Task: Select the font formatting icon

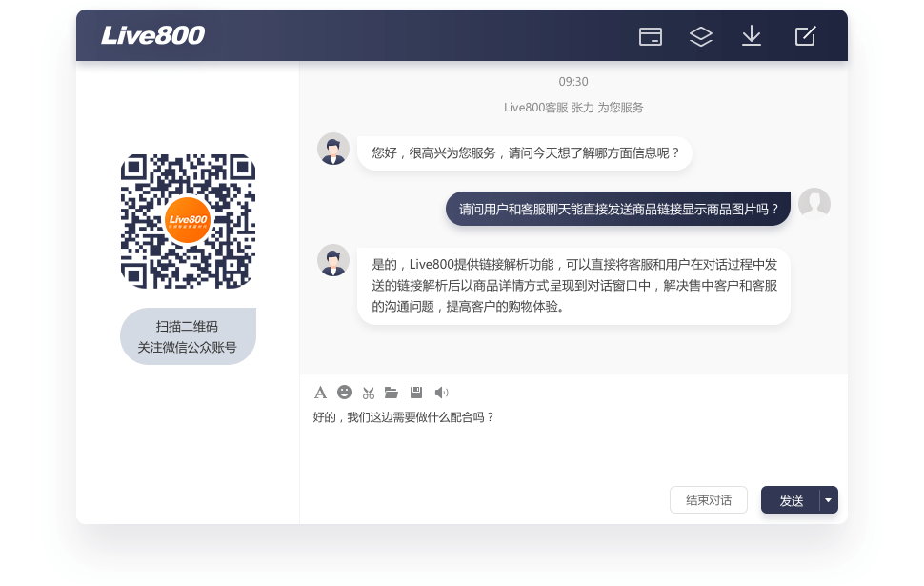Action: coord(320,392)
